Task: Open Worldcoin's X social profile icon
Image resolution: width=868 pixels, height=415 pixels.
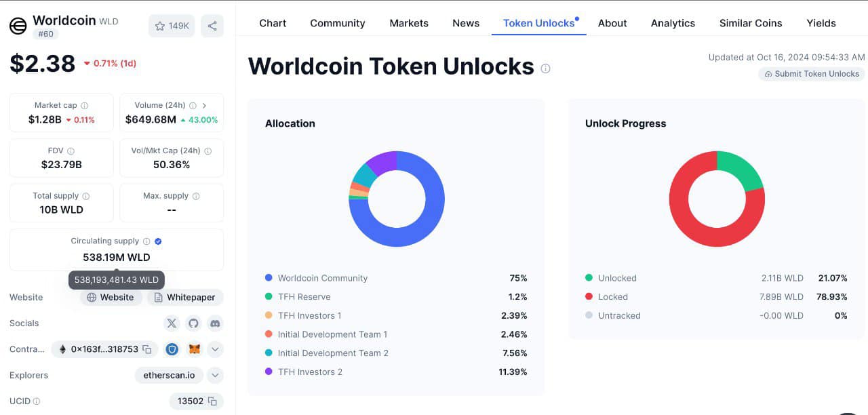Action: [172, 323]
